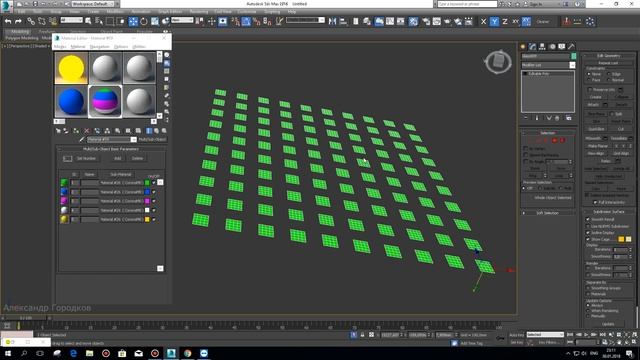
Task: Open the Options menu in Material Editor
Action: click(121, 47)
